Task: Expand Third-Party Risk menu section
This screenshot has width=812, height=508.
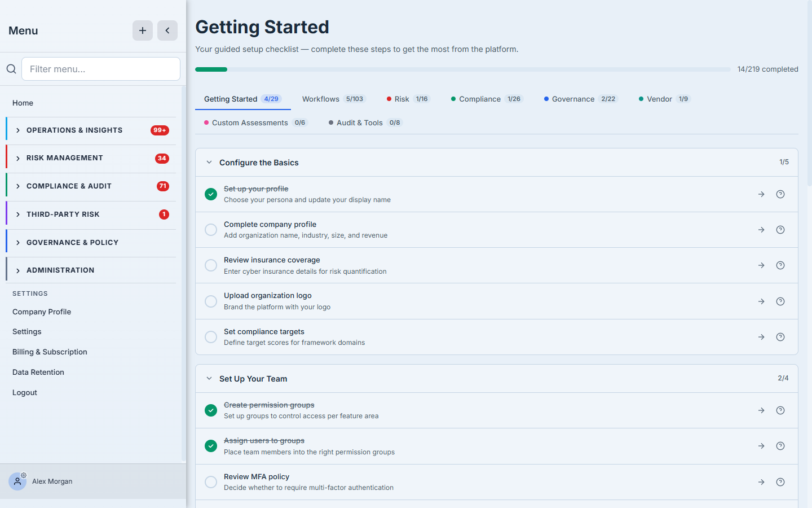Action: tap(91, 214)
